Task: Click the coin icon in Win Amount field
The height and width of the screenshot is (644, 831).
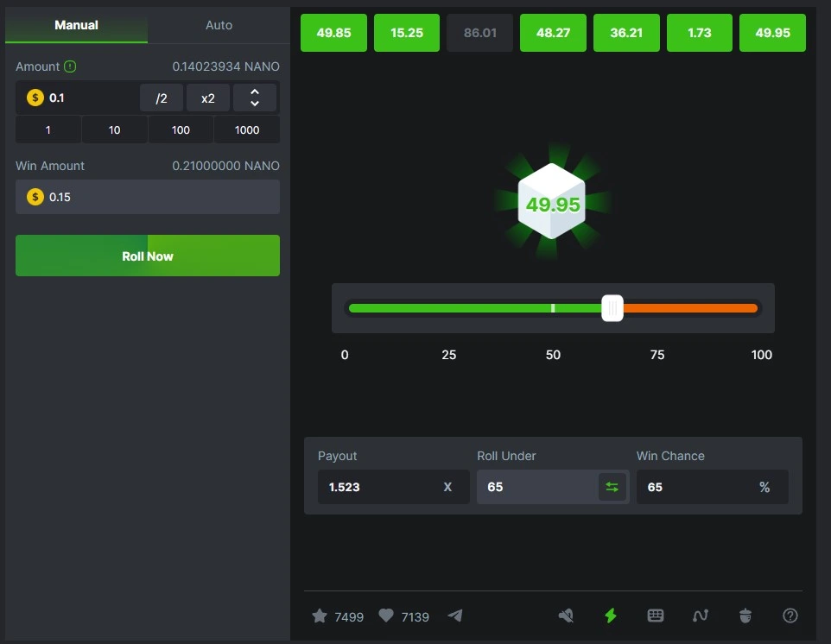Action: [35, 197]
